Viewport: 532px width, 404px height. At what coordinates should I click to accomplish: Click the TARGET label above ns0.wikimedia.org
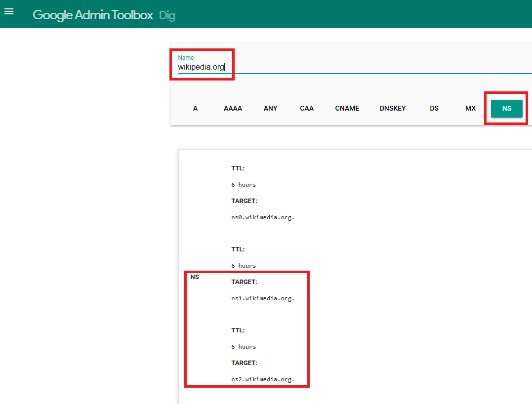click(245, 201)
